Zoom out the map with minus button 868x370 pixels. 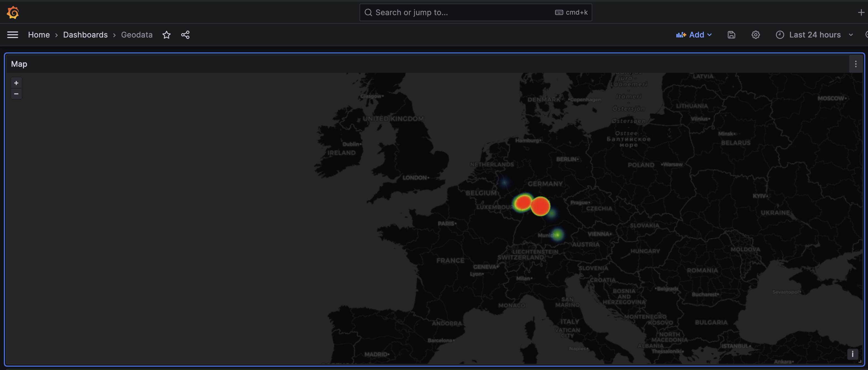pos(16,94)
